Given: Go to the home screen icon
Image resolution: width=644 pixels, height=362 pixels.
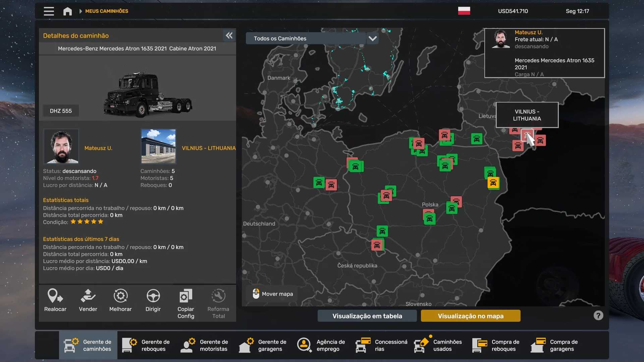Looking at the screenshot, I should [x=67, y=11].
